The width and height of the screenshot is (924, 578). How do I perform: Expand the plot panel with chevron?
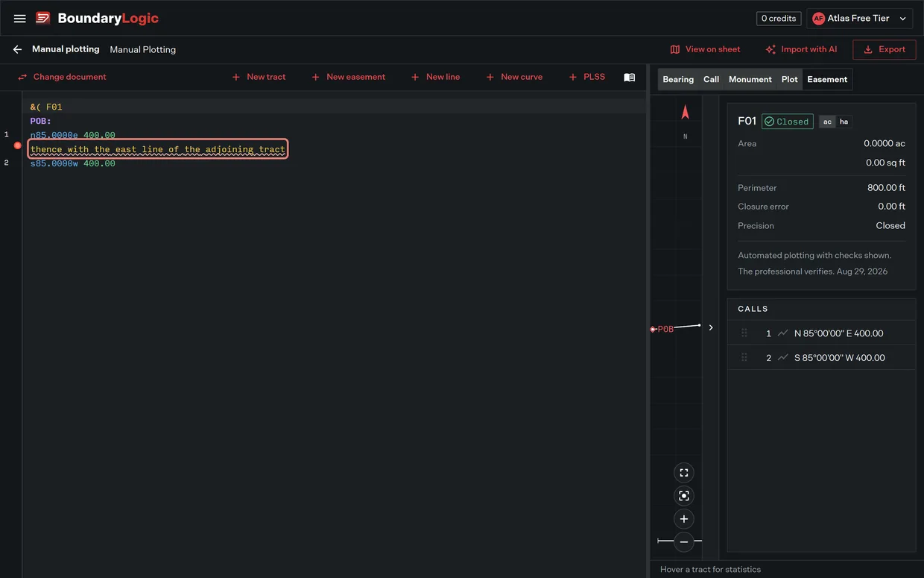click(711, 327)
